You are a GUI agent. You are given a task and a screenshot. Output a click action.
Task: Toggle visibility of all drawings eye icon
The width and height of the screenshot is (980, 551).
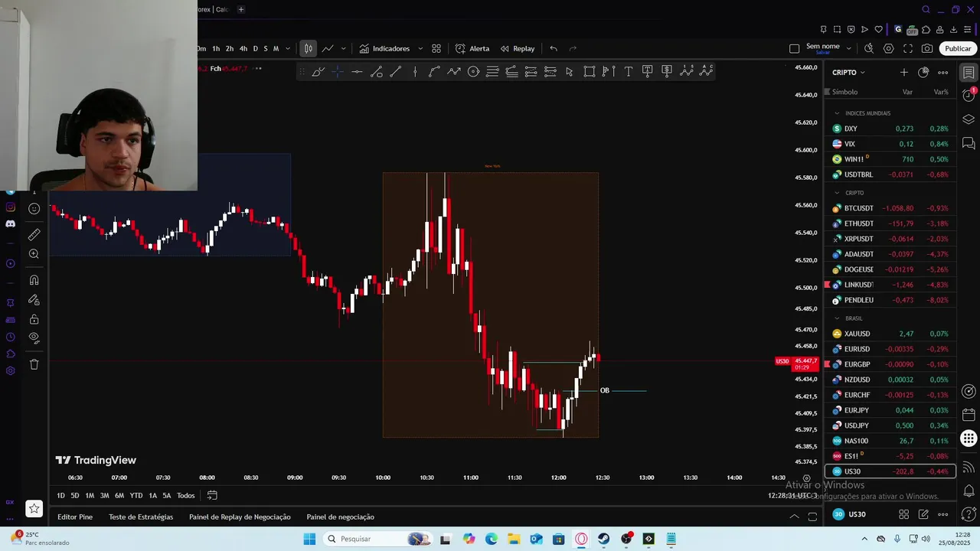pyautogui.click(x=34, y=337)
